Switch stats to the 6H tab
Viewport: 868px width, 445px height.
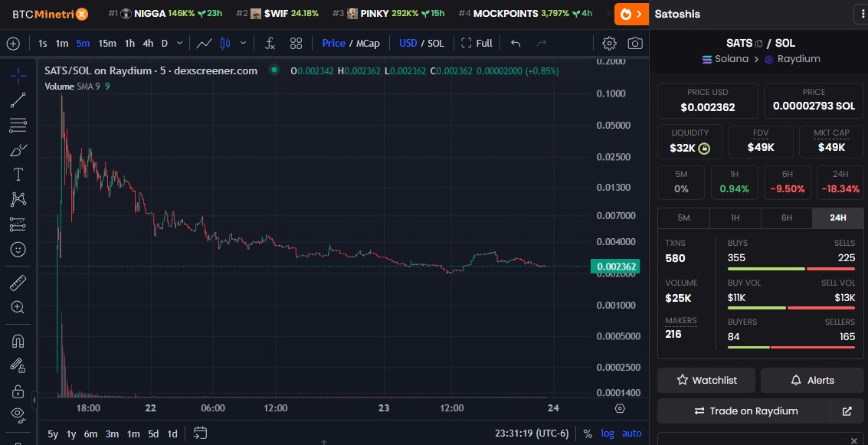point(787,218)
